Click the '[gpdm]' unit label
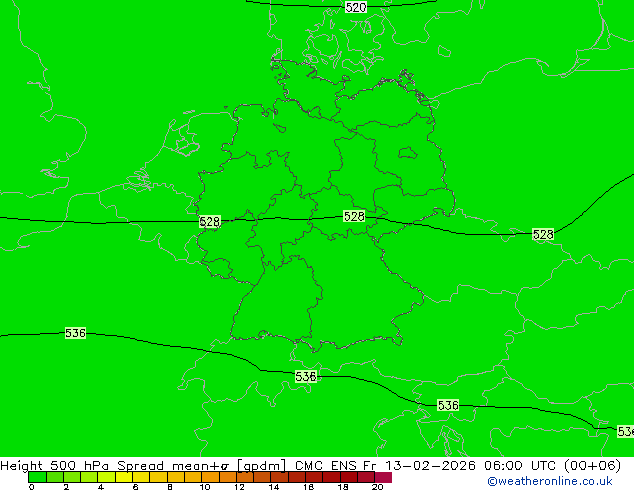634x490 pixels. pos(262,466)
